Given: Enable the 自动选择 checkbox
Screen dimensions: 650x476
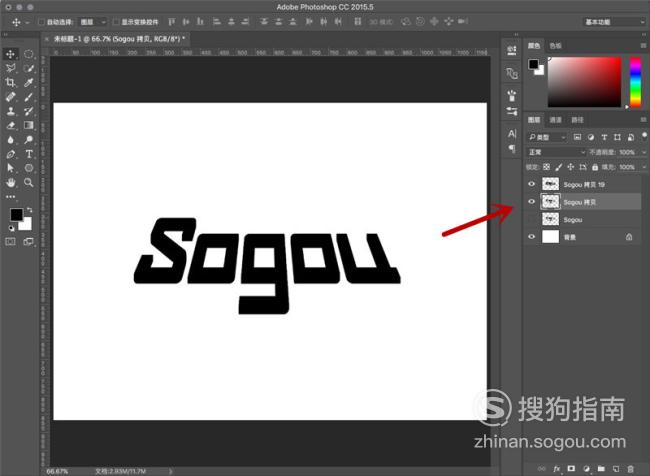Looking at the screenshot, I should pos(41,22).
